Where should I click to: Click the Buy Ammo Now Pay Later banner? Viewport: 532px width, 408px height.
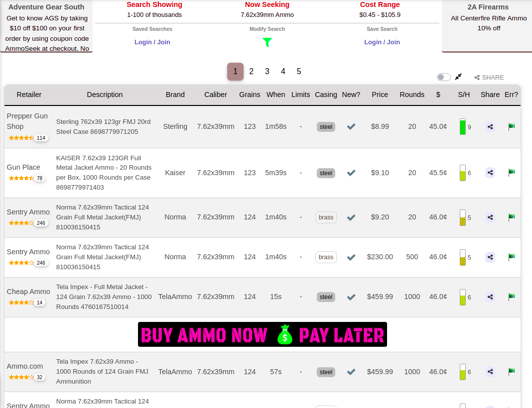click(263, 334)
